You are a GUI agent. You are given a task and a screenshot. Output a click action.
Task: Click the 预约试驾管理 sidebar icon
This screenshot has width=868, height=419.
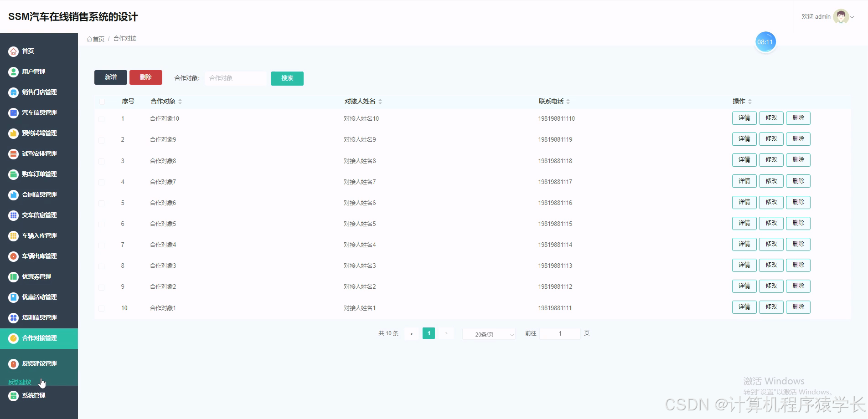click(13, 133)
